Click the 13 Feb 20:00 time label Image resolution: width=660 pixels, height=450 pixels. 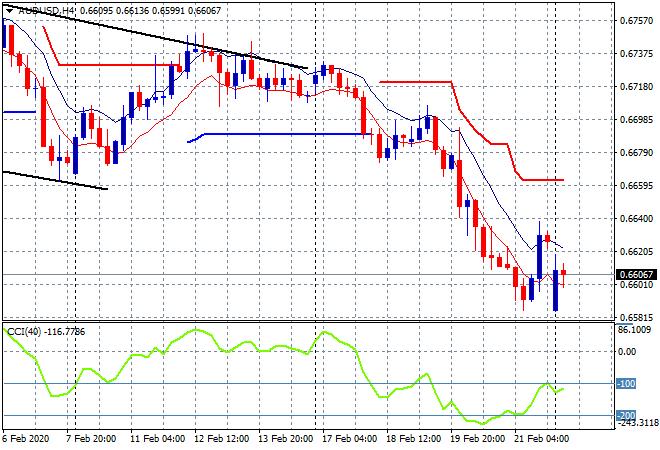point(285,439)
